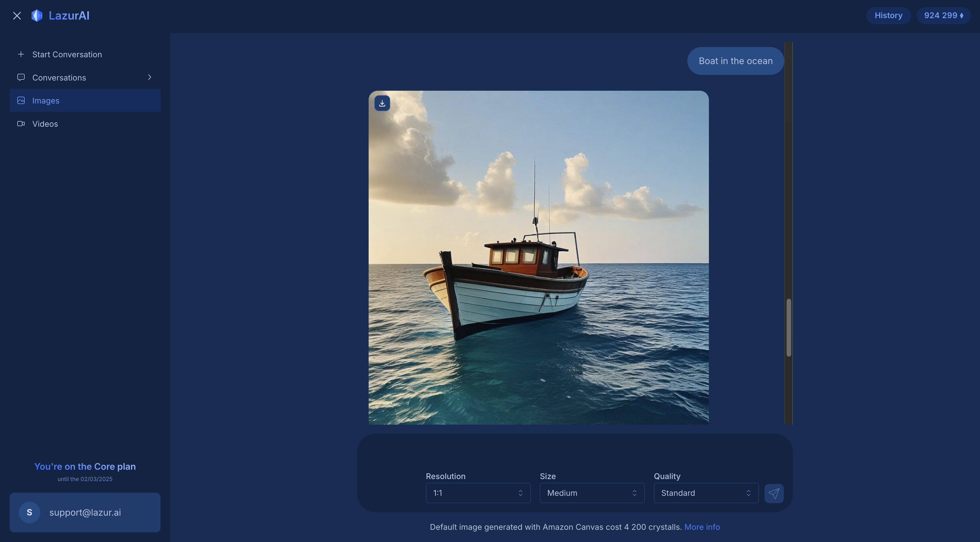
Task: Follow the More info link
Action: tap(702, 527)
